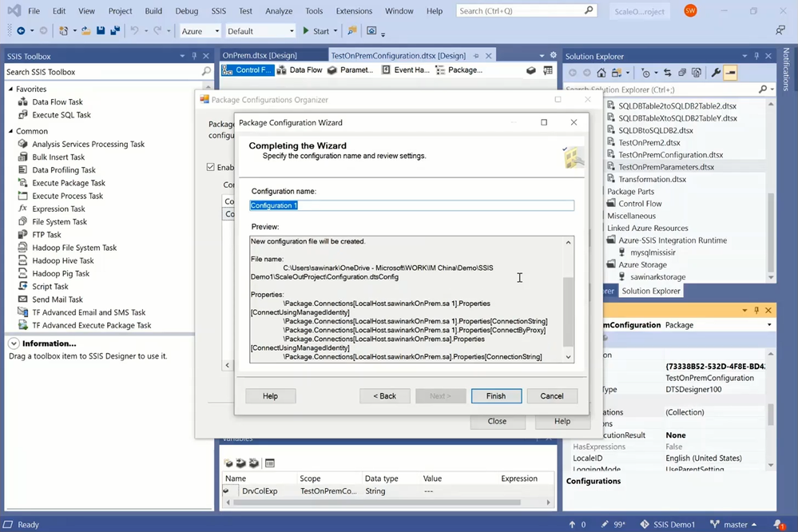Image resolution: width=798 pixels, height=532 pixels.
Task: Pin the SSIS Toolbox panel
Action: coord(194,56)
